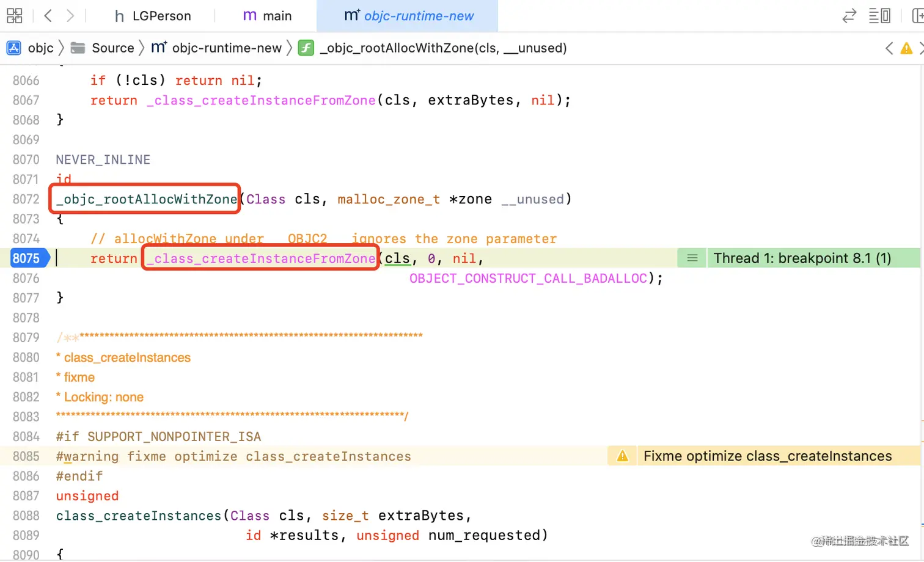Go back in editor history
The image size is (924, 562).
[x=48, y=15]
